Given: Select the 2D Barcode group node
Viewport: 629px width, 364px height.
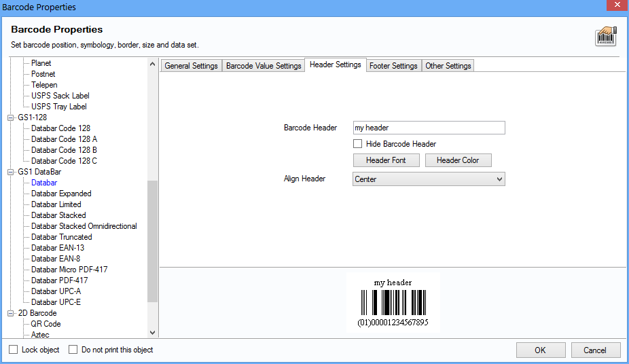Looking at the screenshot, I should (x=37, y=312).
